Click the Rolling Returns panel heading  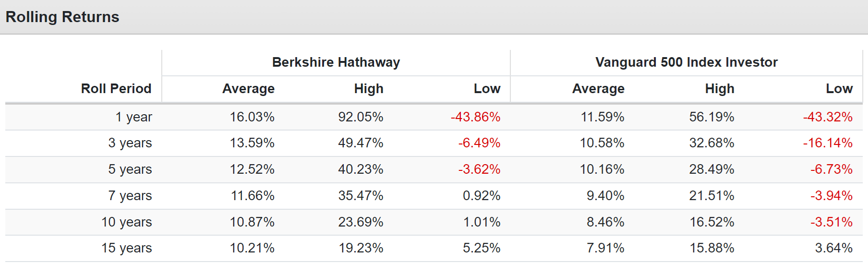(x=62, y=17)
